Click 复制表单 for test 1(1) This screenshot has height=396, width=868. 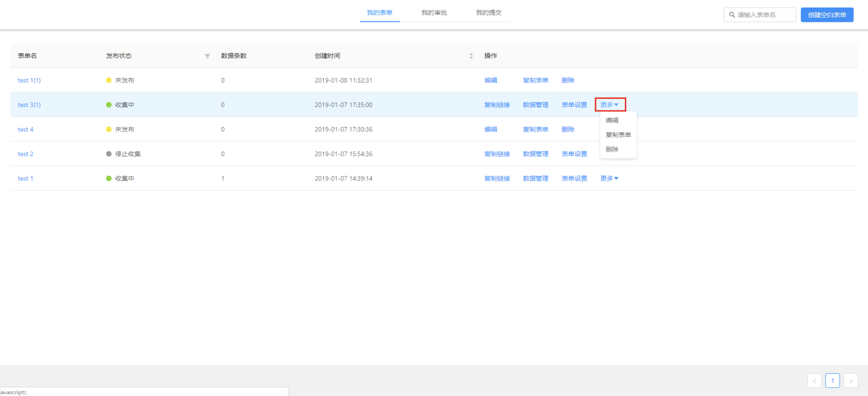(535, 81)
